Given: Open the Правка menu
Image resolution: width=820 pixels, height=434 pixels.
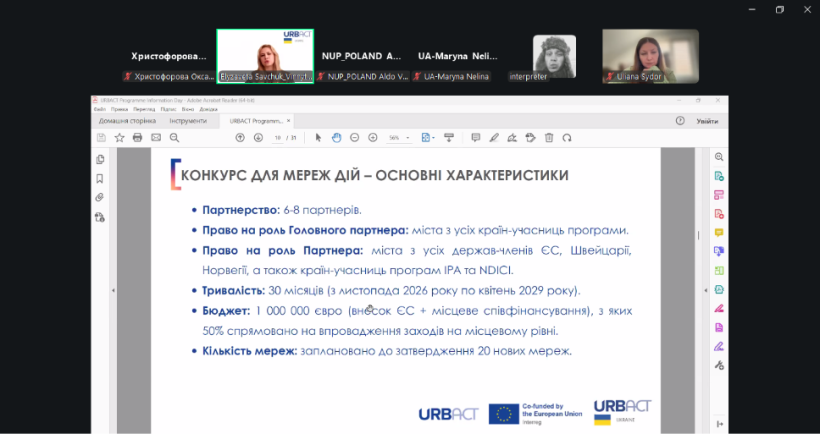Looking at the screenshot, I should [119, 109].
